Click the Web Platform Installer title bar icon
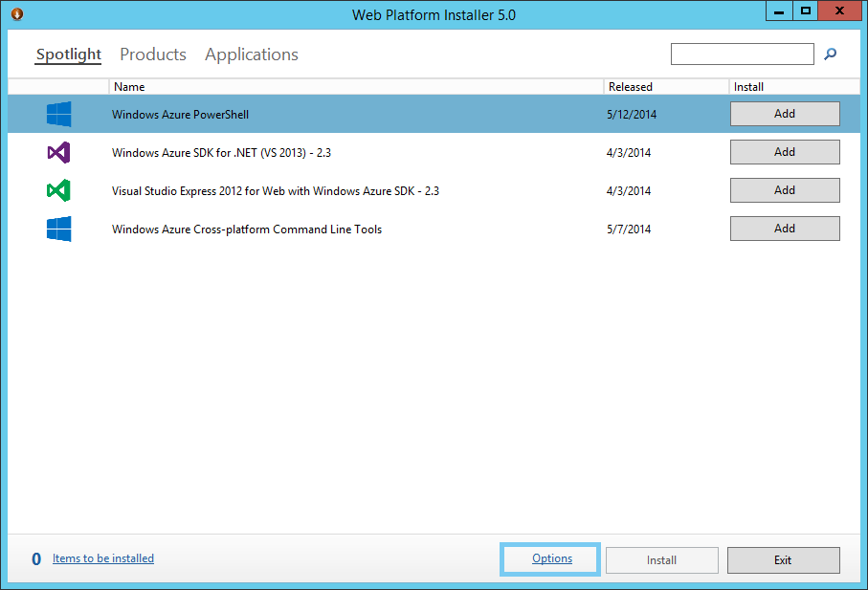 [x=17, y=13]
